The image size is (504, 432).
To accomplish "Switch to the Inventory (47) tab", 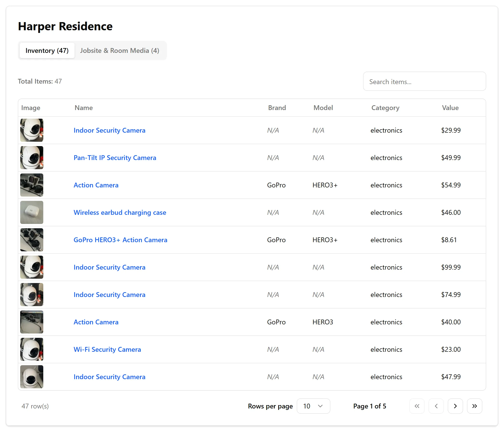I will (x=47, y=50).
